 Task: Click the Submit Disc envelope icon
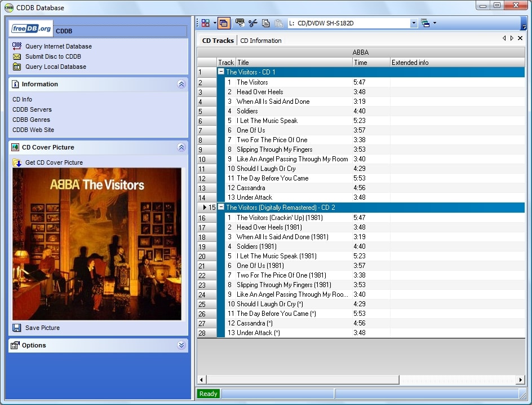17,57
